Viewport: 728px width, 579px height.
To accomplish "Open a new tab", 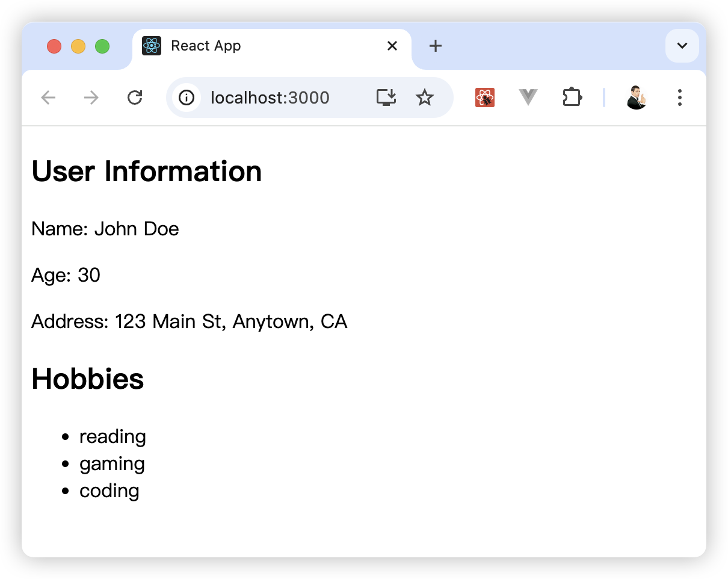I will 435,46.
